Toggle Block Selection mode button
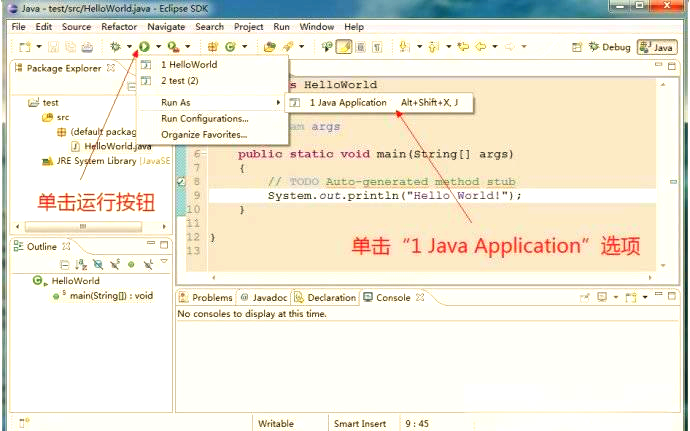Viewport: 690px width, 431px height. point(360,47)
